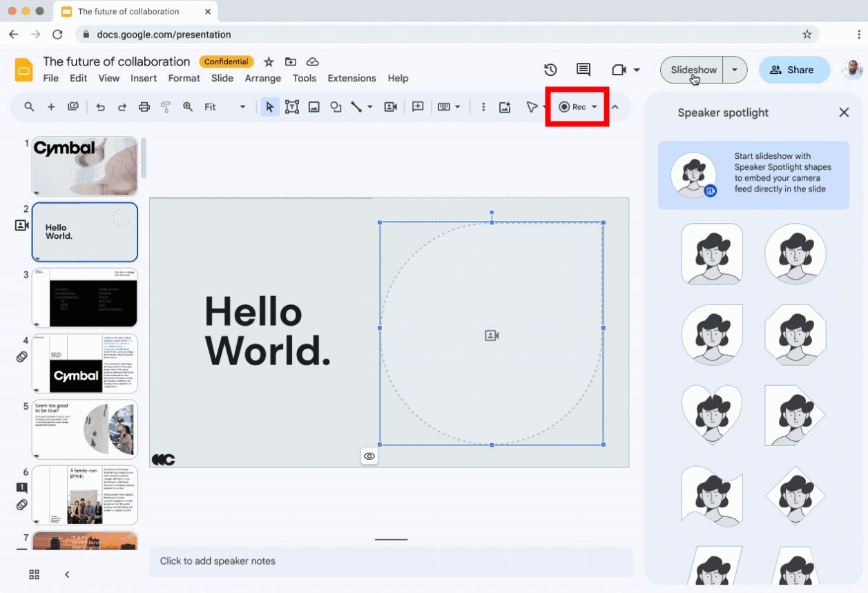The height and width of the screenshot is (593, 868).
Task: Click the redo arrow icon
Action: (122, 107)
